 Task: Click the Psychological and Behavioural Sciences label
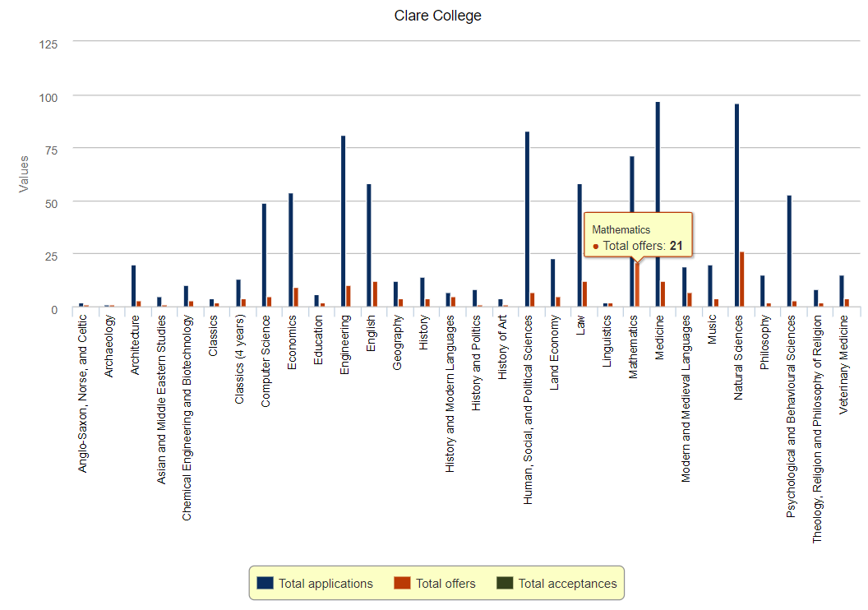[791, 416]
